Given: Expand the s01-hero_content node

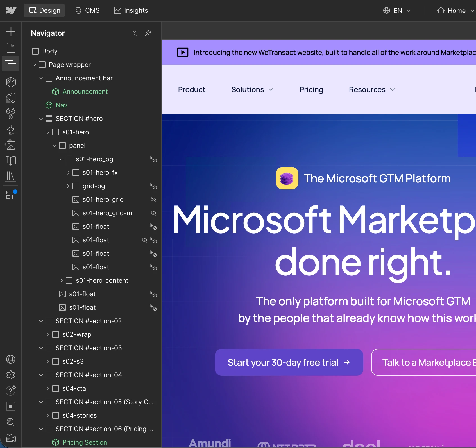Looking at the screenshot, I should [x=61, y=280].
